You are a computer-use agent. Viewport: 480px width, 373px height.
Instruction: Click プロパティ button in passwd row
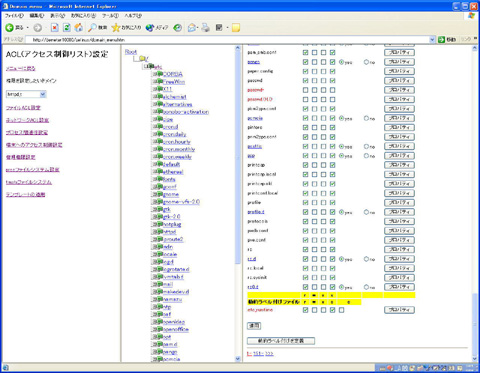click(399, 81)
